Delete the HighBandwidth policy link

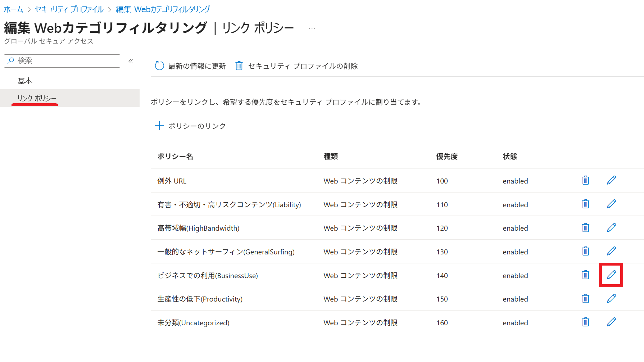(586, 228)
